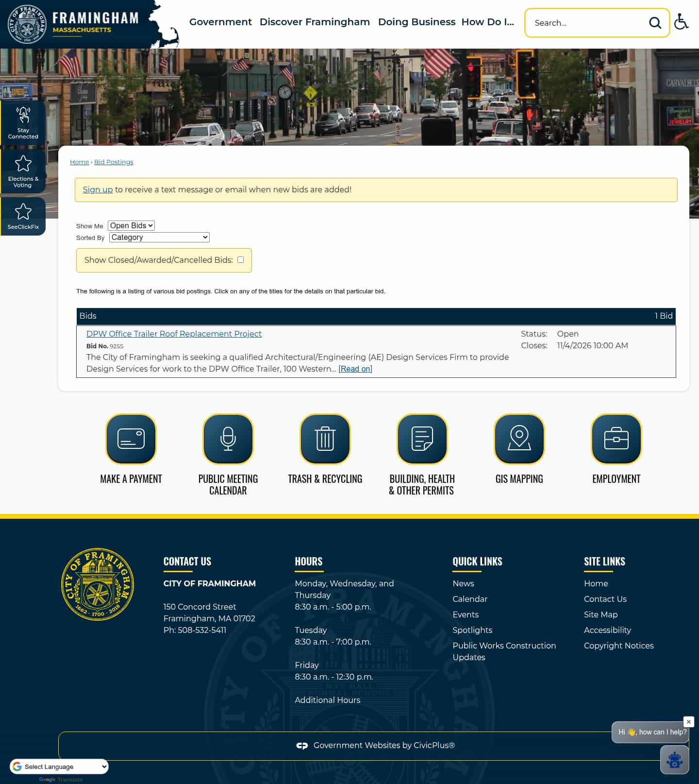Viewport: 699px width, 784px height.
Task: Open the Employment briefcase icon
Action: [616, 439]
